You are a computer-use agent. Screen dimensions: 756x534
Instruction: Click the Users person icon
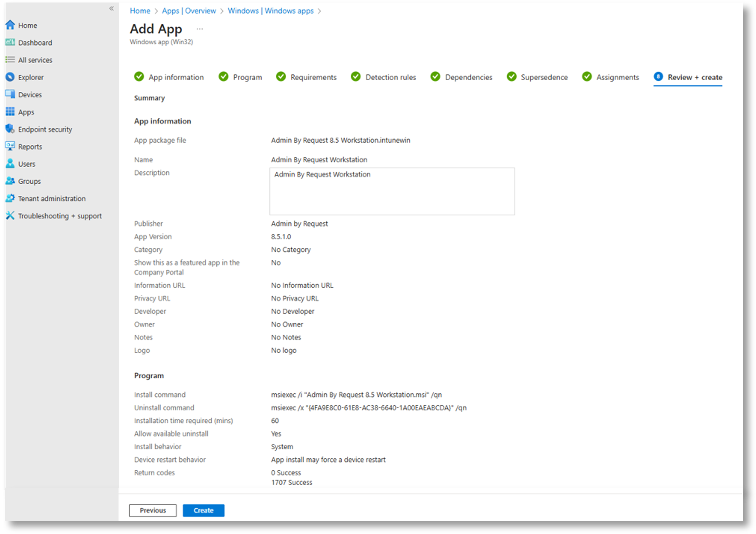[x=10, y=164]
